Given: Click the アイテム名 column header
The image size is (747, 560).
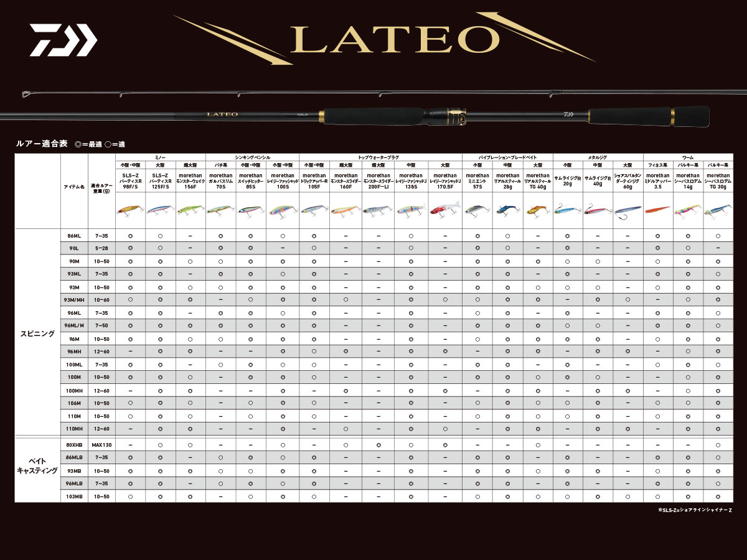Looking at the screenshot, I should [x=74, y=185].
